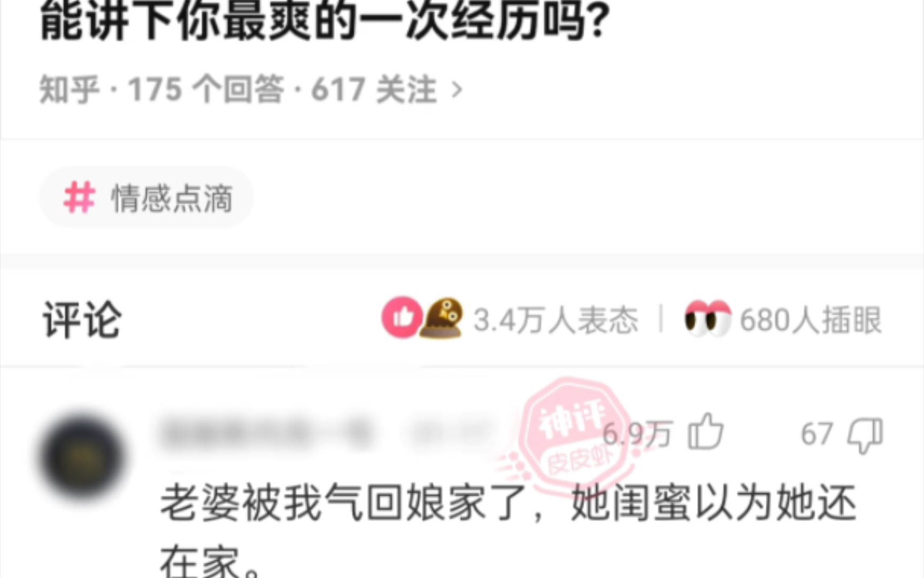This screenshot has width=924, height=578.
Task: Open the blurred commenter username
Action: point(266,433)
